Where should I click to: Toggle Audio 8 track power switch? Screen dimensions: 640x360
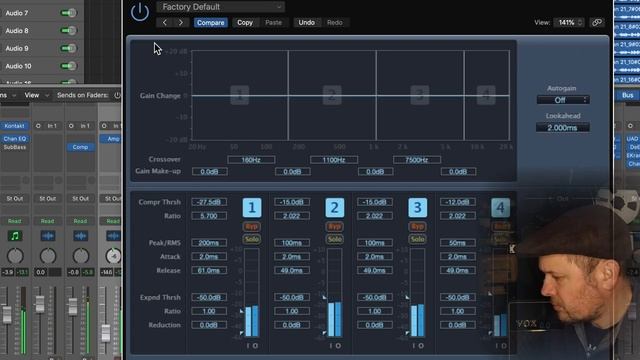68,31
